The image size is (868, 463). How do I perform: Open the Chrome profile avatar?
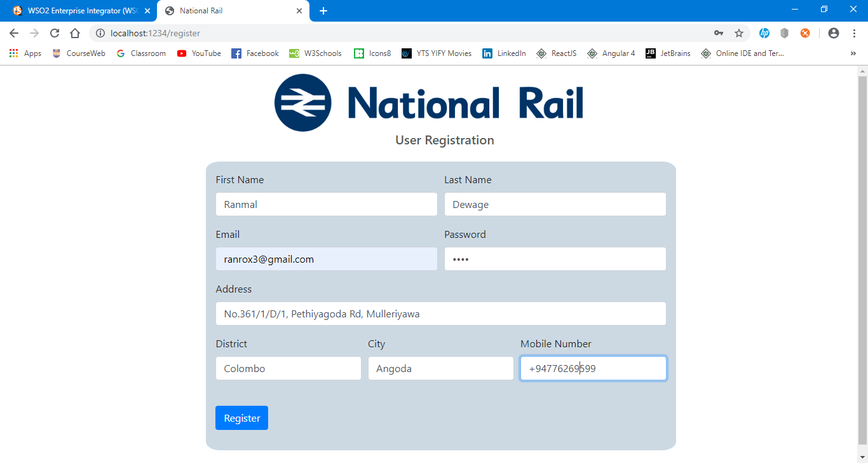point(834,33)
